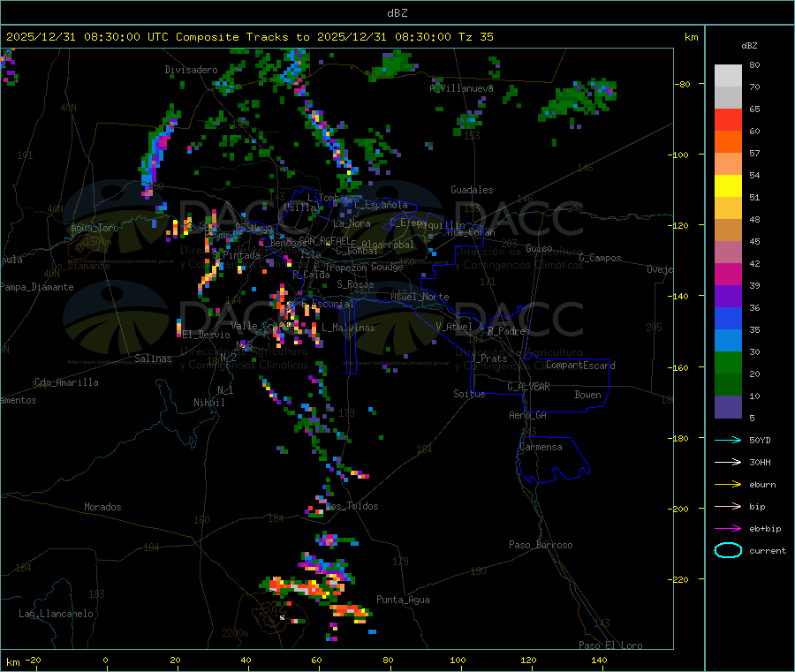Click the -200 km tick on the y-axis
Screen dimensions: 795x672
[680, 509]
